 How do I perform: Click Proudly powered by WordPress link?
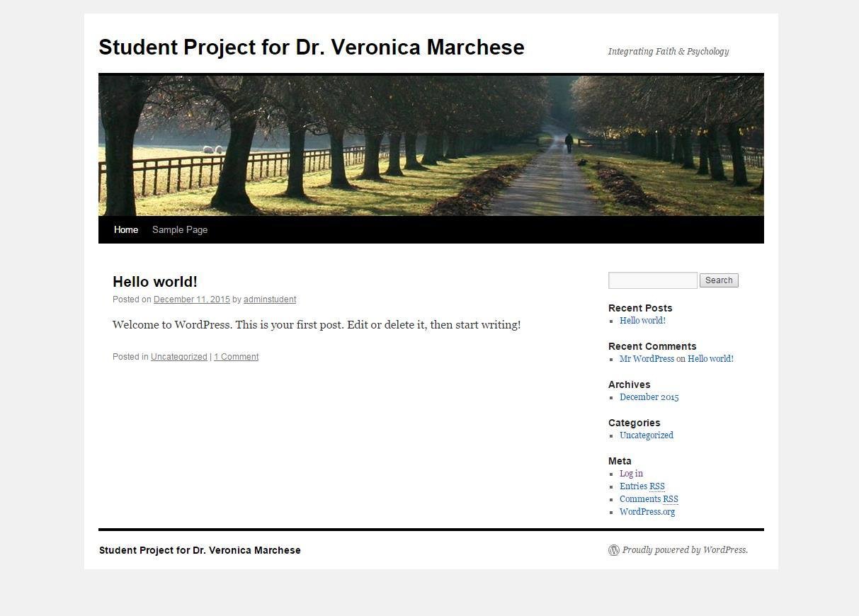pos(685,550)
